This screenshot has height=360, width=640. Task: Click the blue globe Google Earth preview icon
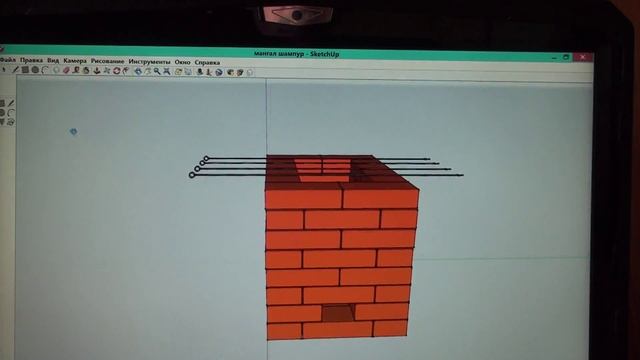point(219,72)
